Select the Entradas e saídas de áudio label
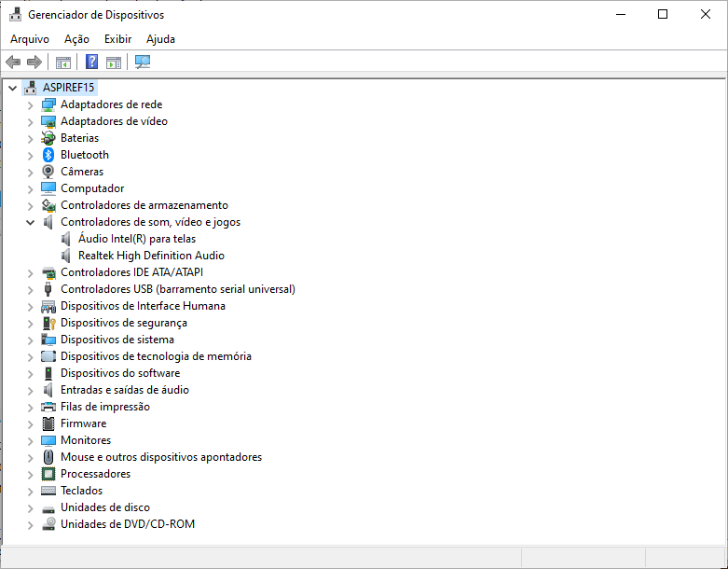728x569 pixels. pos(125,390)
